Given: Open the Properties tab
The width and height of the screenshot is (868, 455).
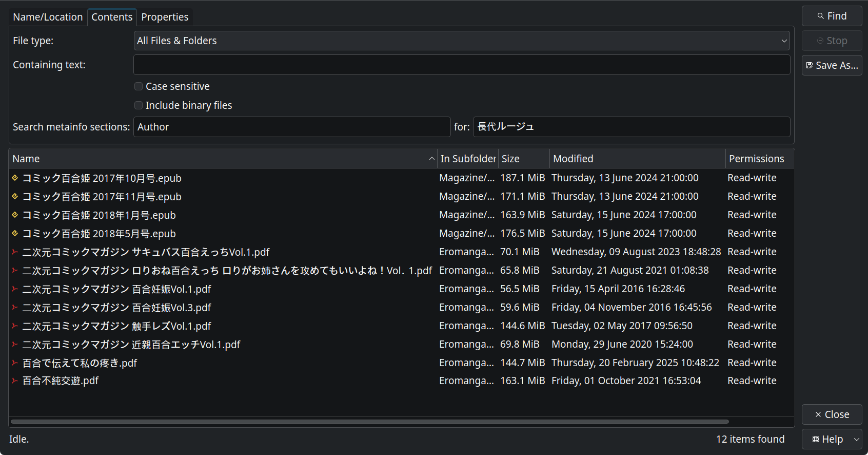Looking at the screenshot, I should 165,17.
